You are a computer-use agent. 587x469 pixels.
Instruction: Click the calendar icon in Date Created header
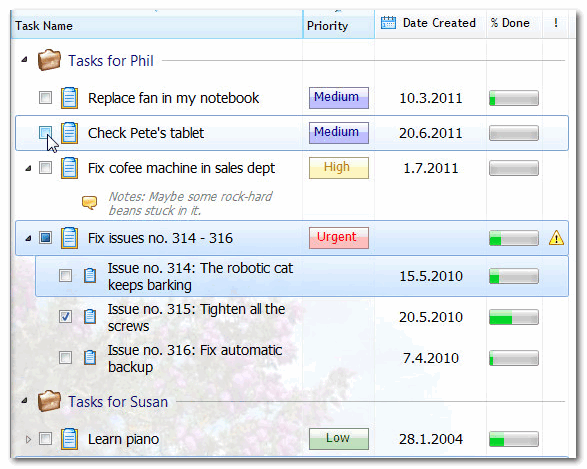click(x=388, y=23)
